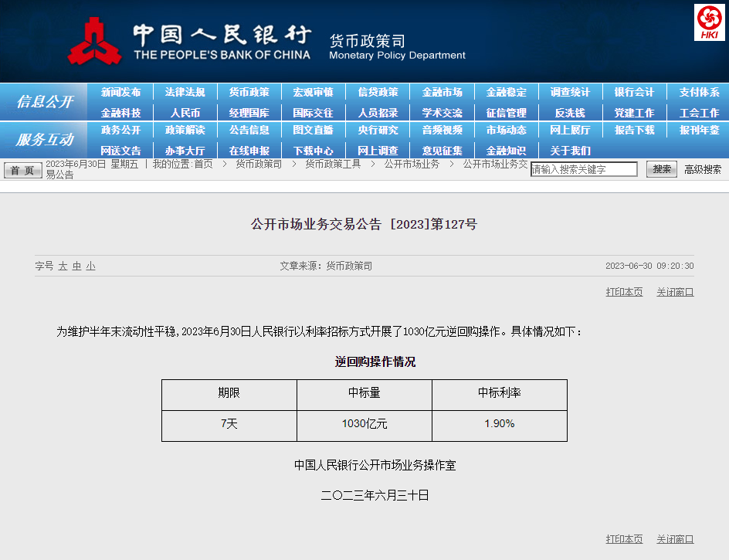Select 货币政策 in the navigation bar
729x560 pixels.
[x=249, y=92]
